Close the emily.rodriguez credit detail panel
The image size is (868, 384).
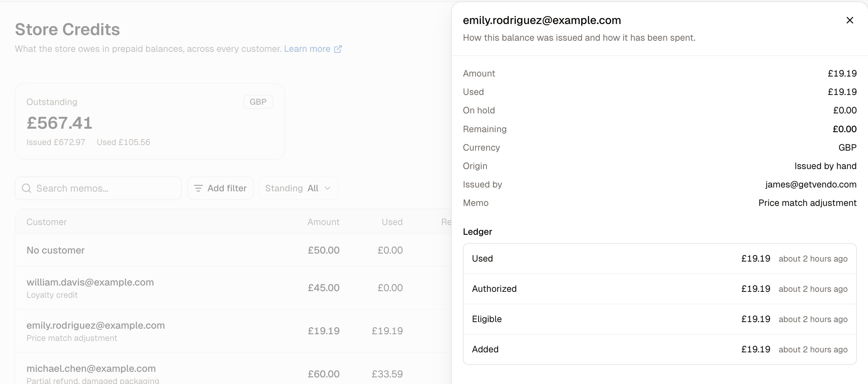point(850,21)
